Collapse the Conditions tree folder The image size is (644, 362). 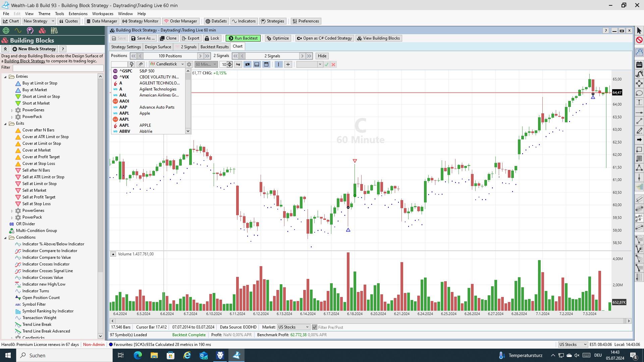click(x=5, y=238)
